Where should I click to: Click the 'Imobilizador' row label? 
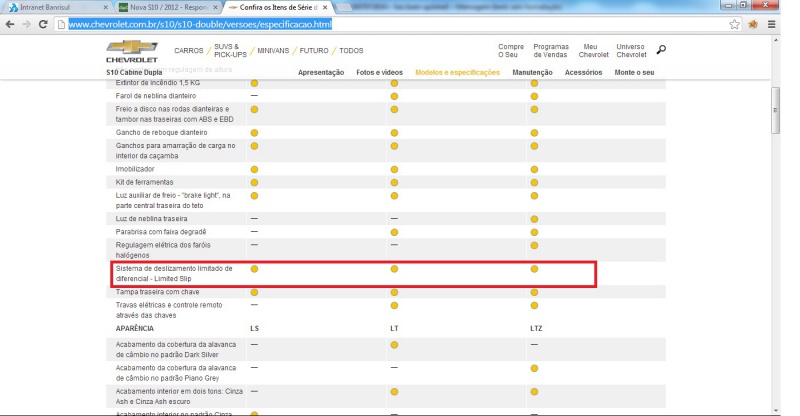coord(135,169)
